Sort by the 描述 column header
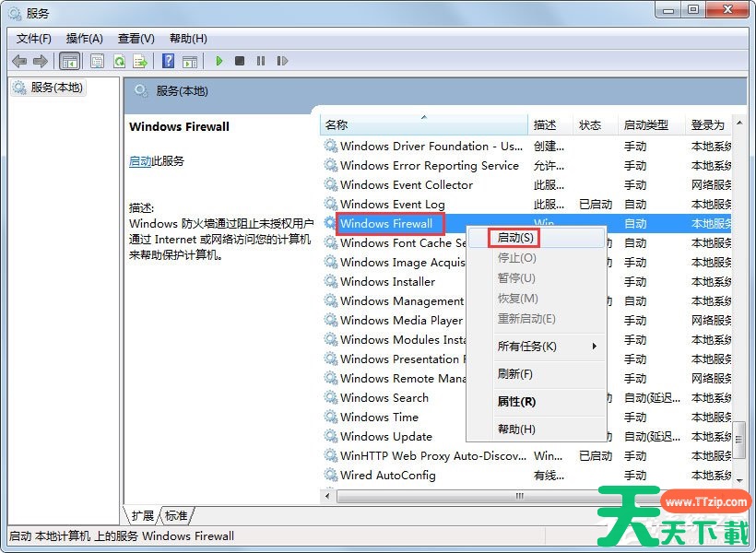 tap(550, 124)
